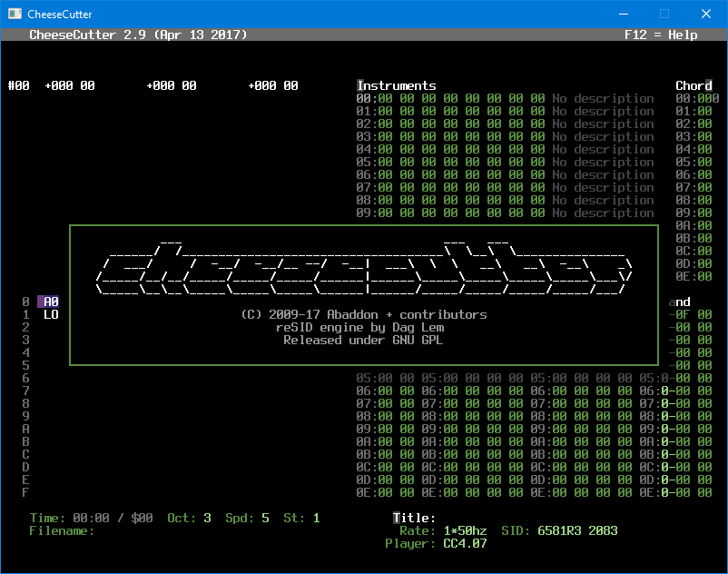728x574 pixels.
Task: Click chord table row 0A
Action: tap(694, 226)
